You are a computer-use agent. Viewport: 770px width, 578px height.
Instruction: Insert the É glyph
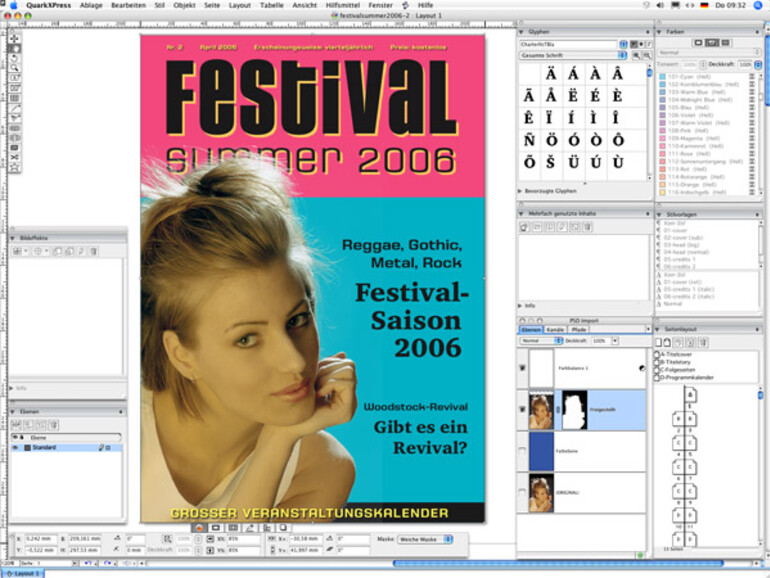click(595, 96)
